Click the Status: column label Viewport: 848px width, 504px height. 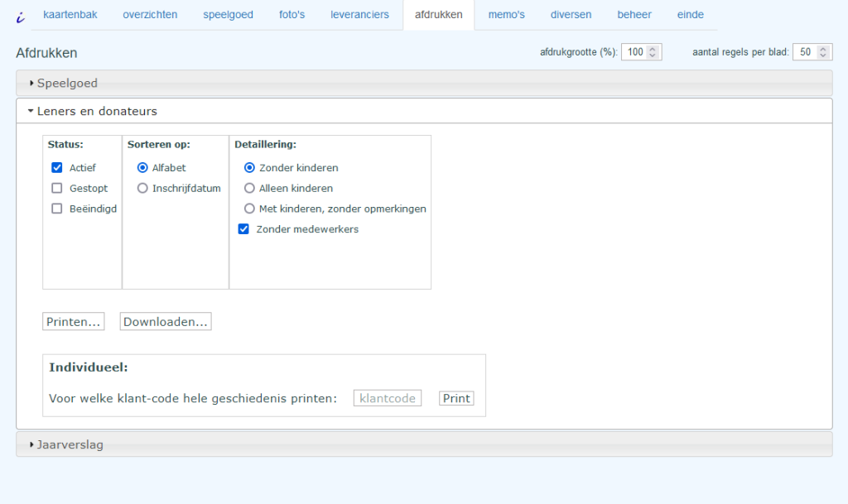click(65, 144)
